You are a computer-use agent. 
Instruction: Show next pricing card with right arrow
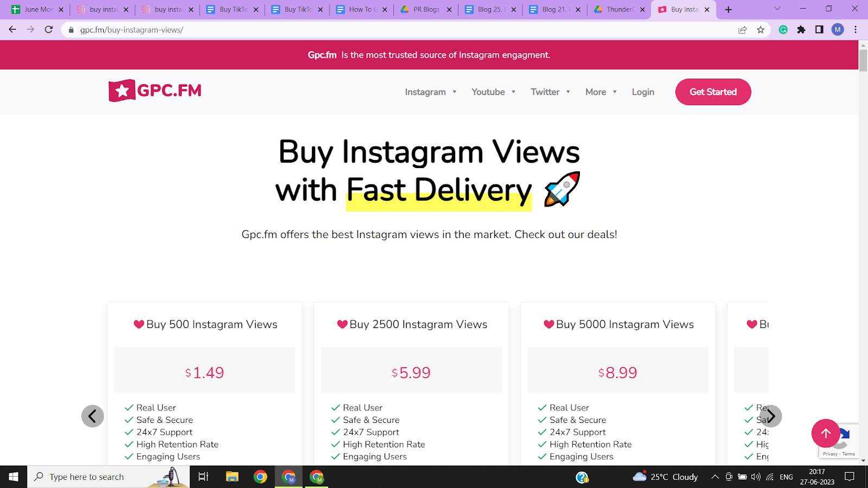click(771, 416)
